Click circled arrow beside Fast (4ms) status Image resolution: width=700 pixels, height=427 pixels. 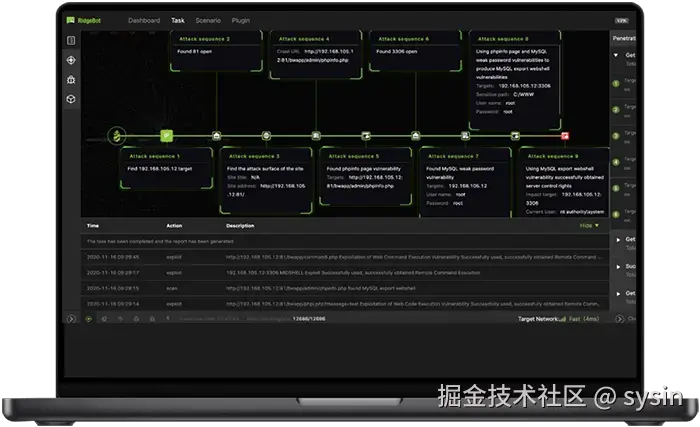619,319
